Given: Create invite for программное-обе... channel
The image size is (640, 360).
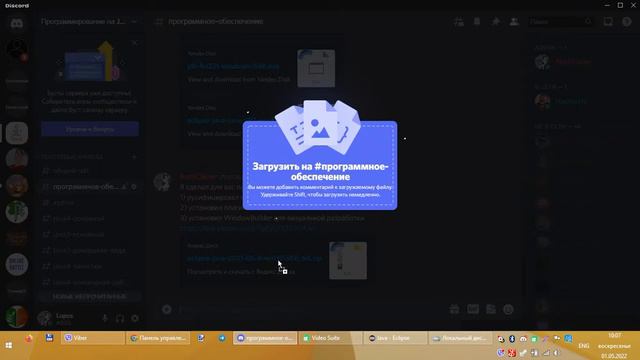Looking at the screenshot, I should tap(124, 187).
